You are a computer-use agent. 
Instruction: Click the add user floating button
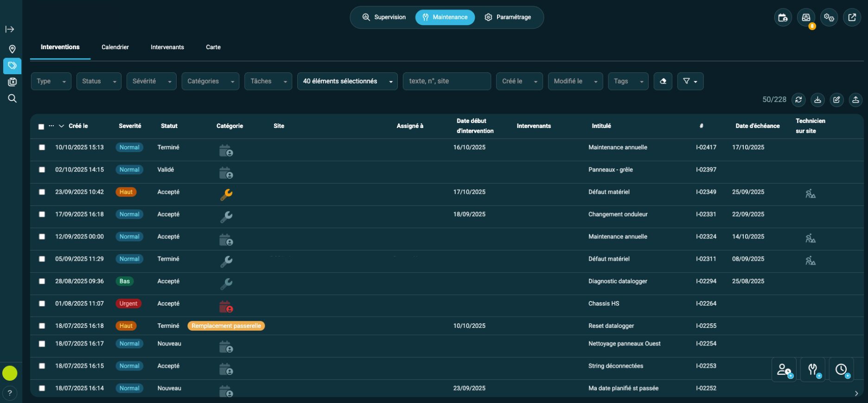(x=784, y=370)
